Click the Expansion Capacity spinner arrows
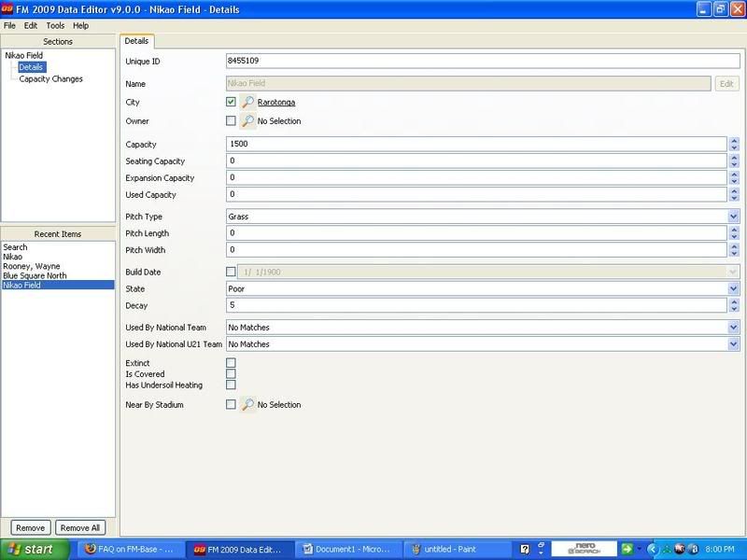The image size is (747, 560). tap(734, 177)
